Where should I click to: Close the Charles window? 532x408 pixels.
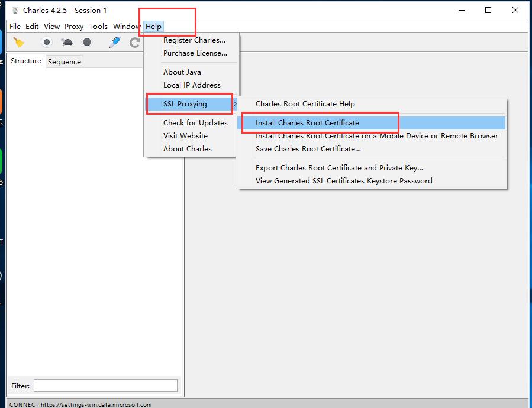515,11
